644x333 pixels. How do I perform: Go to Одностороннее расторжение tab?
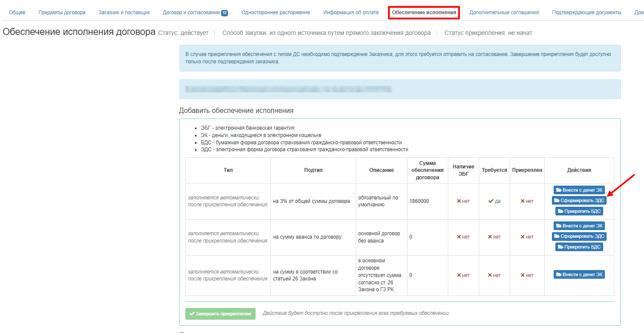[276, 12]
